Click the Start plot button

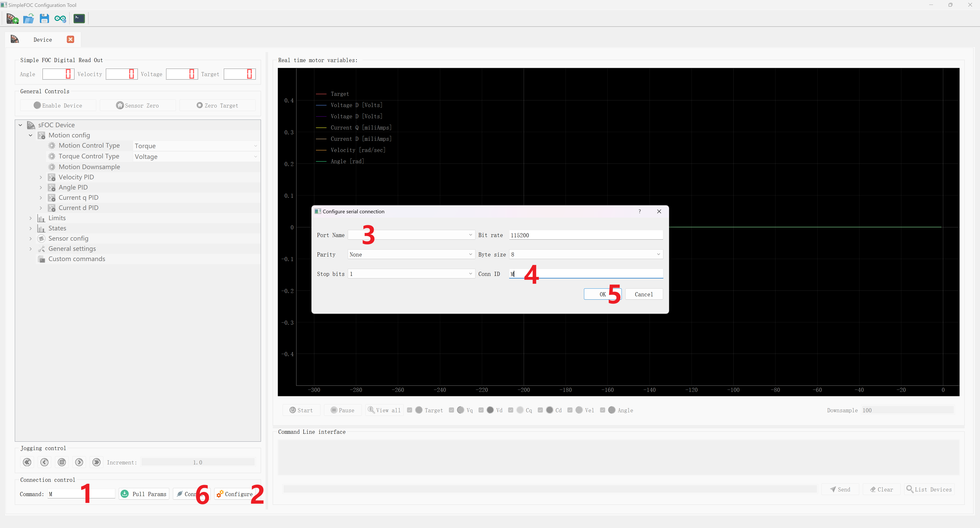[301, 410]
